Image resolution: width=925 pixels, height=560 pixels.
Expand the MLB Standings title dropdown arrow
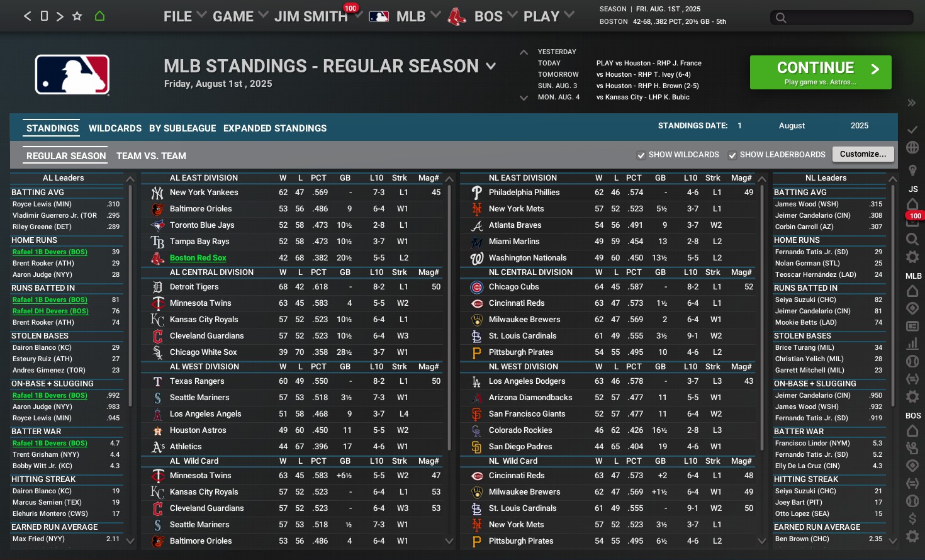tap(491, 66)
